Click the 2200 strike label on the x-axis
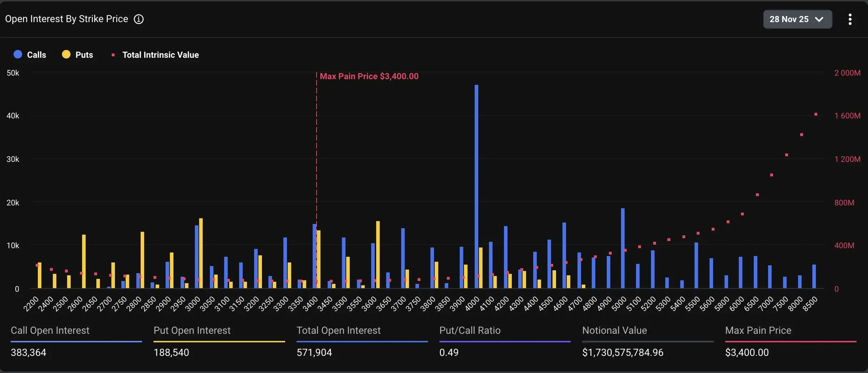This screenshot has width=868, height=373. pyautogui.click(x=31, y=304)
